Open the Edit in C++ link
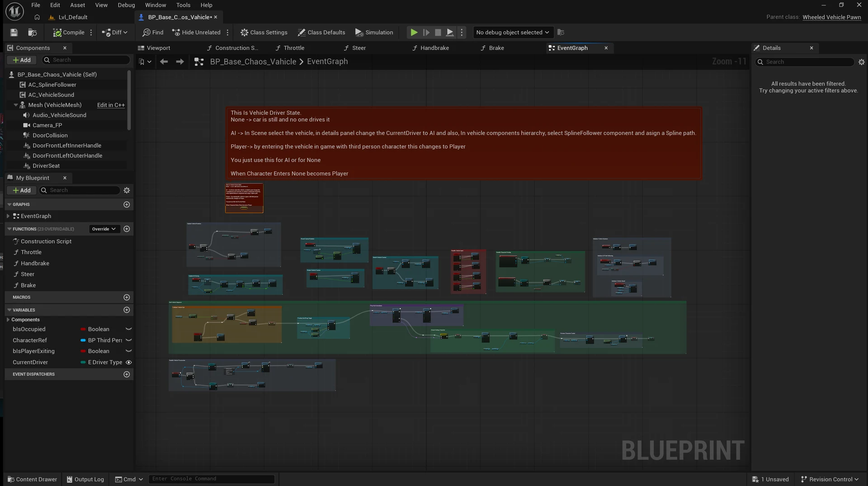 111,105
